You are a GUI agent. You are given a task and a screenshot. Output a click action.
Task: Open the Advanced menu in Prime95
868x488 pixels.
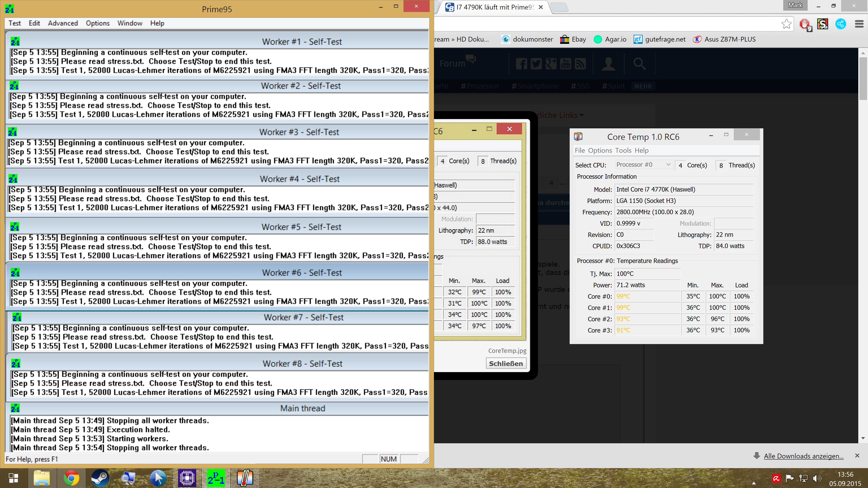tap(63, 23)
